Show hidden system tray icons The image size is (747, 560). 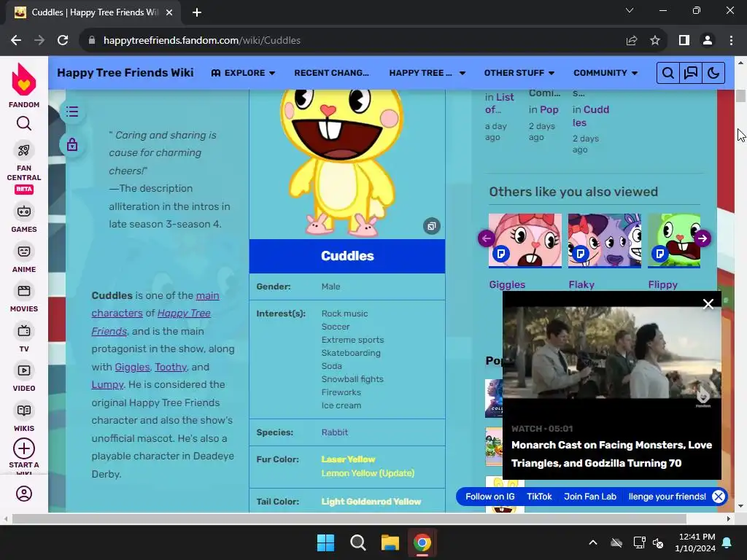pyautogui.click(x=593, y=542)
